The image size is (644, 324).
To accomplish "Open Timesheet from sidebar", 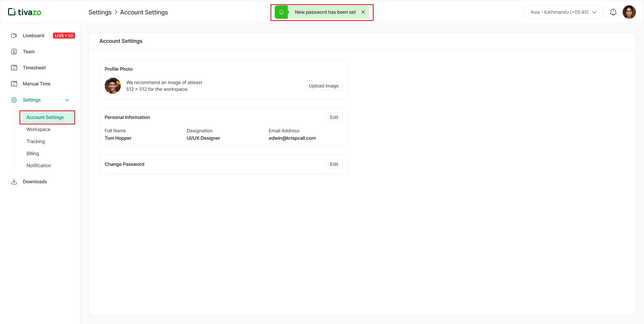I will coord(34,68).
